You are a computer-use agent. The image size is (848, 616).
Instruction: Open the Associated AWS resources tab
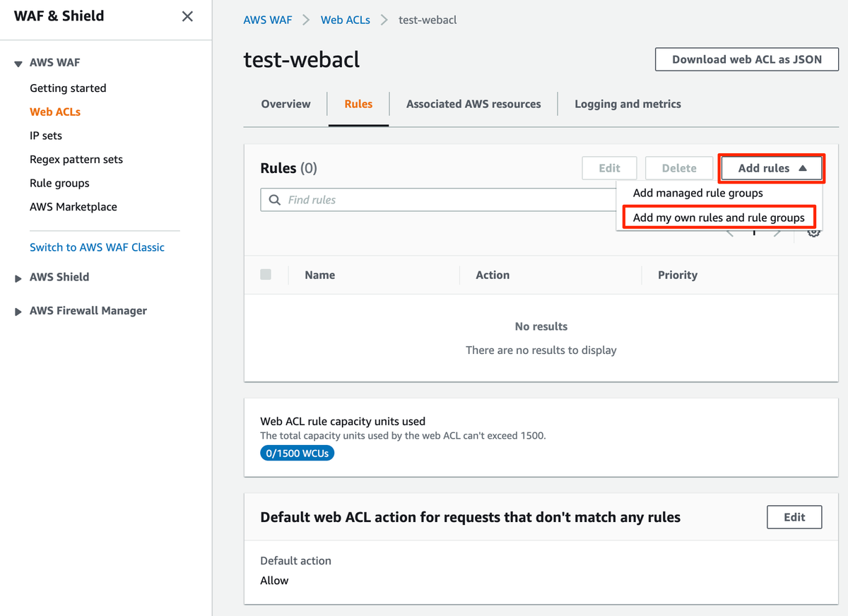[x=473, y=104]
